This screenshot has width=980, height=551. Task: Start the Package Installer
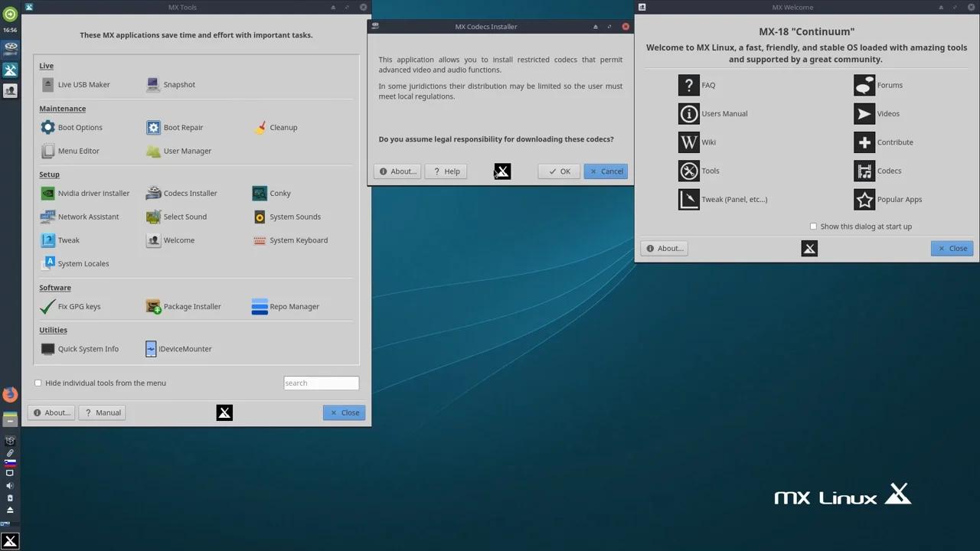[x=191, y=306]
